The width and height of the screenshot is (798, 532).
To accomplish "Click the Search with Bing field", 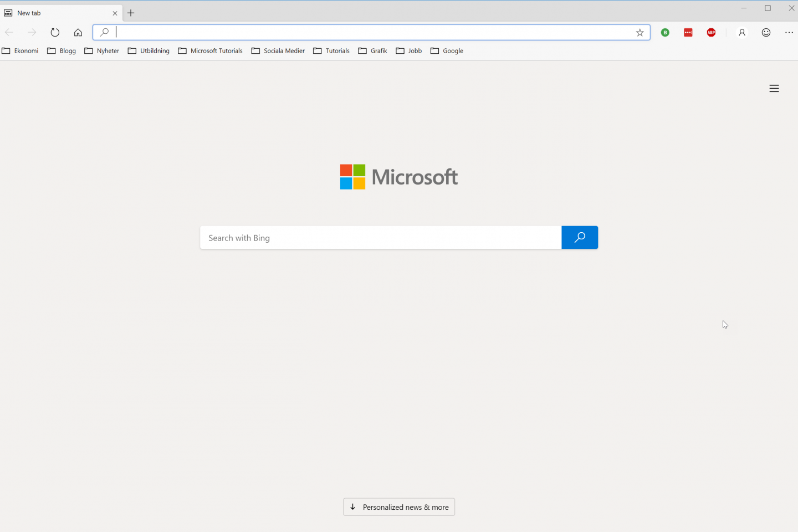I will click(x=381, y=238).
